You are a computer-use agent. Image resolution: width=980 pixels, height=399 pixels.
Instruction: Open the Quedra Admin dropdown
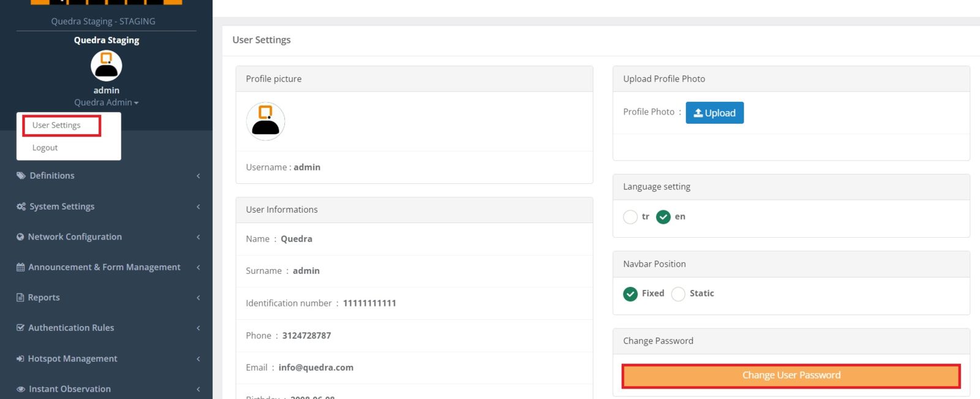point(107,102)
